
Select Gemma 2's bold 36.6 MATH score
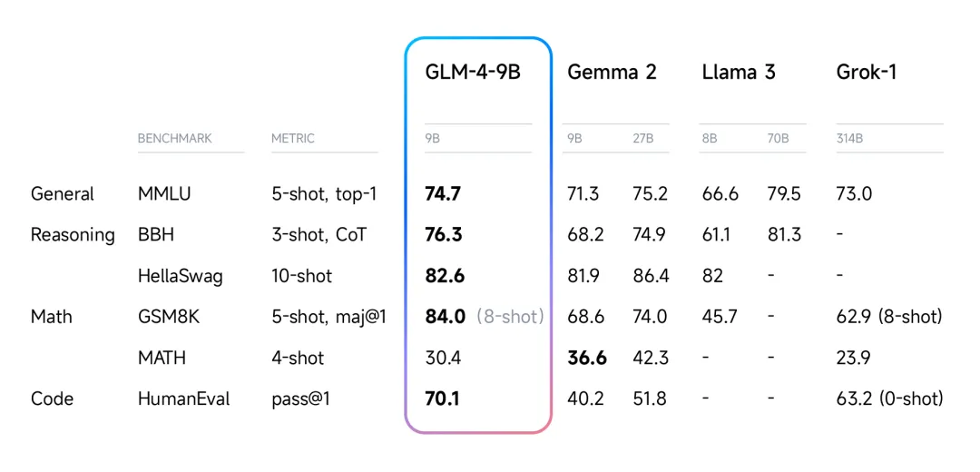click(x=587, y=358)
